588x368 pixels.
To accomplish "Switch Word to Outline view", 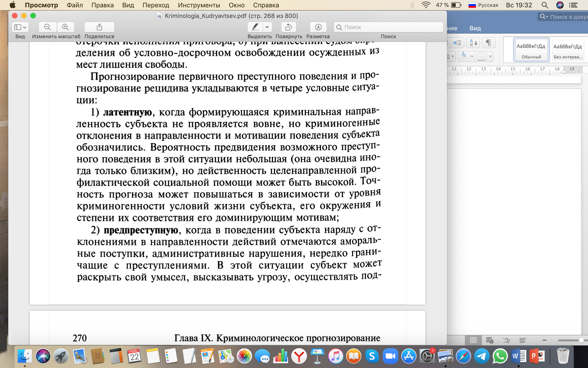I will 506,340.
